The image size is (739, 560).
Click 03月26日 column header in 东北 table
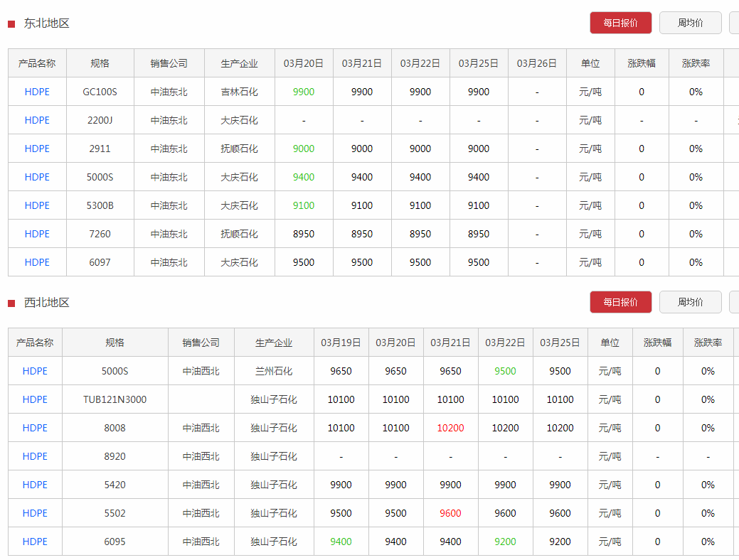coord(537,63)
